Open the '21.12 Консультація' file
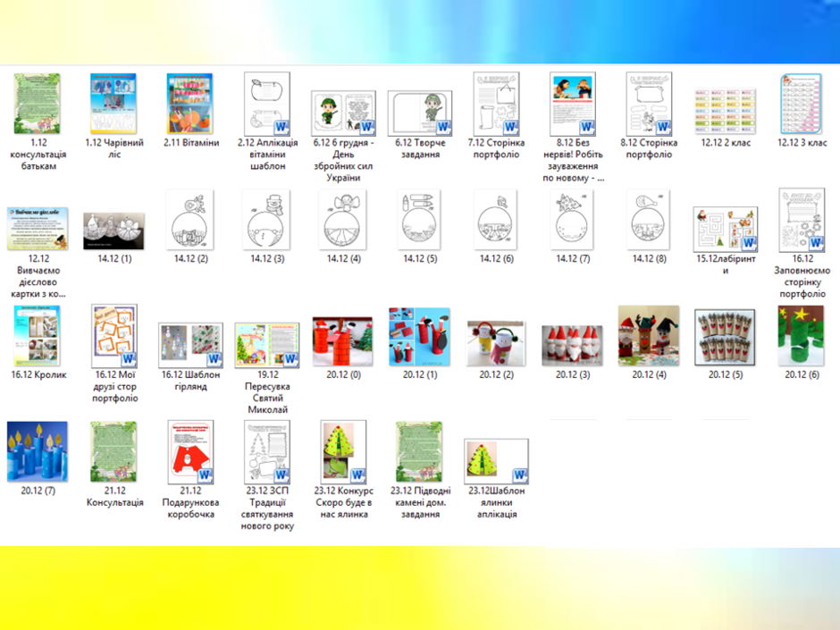The image size is (840, 630). click(x=113, y=451)
